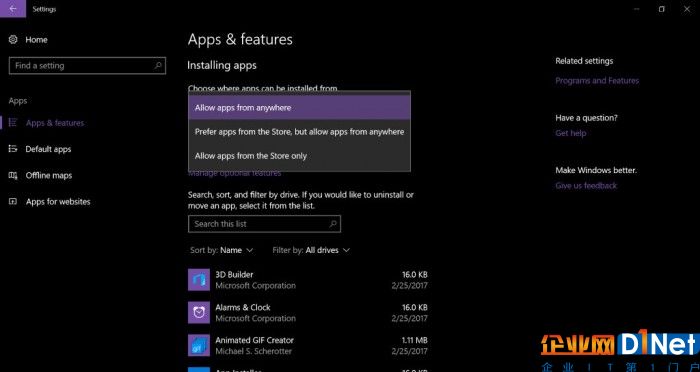Viewport: 700px width, 372px height.
Task: Click the Manage optional features link
Action: tap(234, 173)
